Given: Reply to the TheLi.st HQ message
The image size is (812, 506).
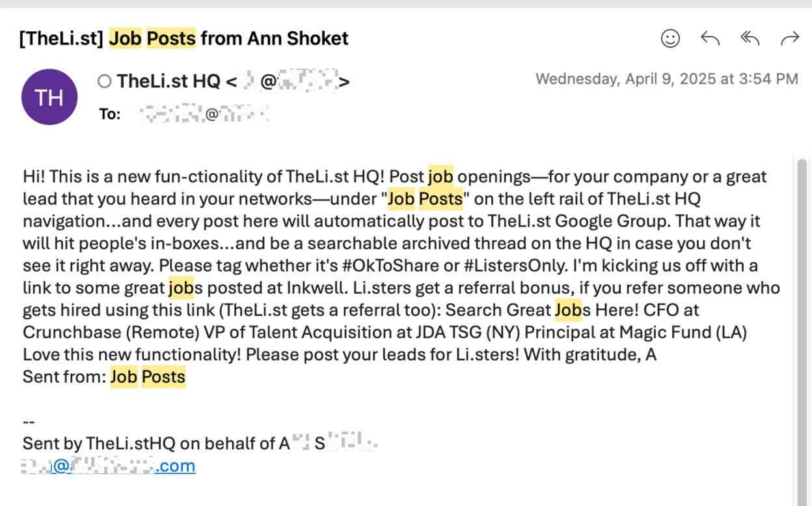Looking at the screenshot, I should [710, 38].
